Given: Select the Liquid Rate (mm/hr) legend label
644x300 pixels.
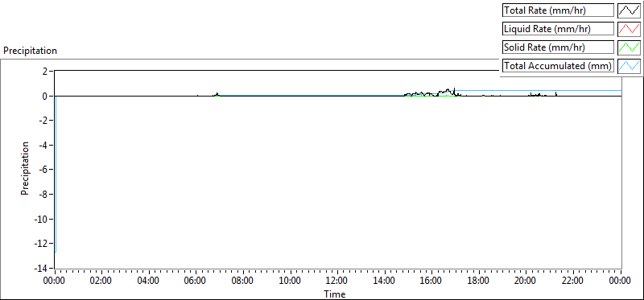Looking at the screenshot, I should point(558,29).
